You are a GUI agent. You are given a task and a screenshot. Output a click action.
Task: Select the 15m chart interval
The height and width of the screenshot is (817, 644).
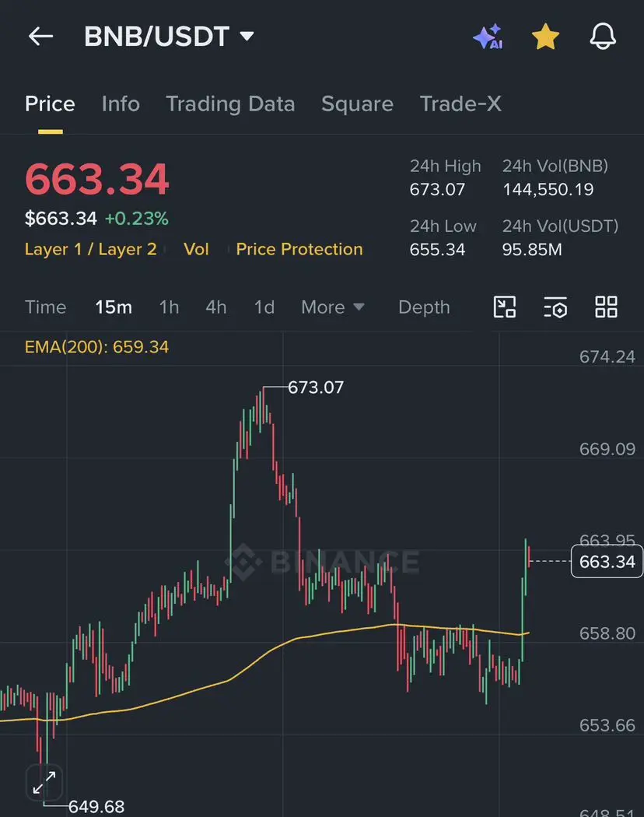point(114,307)
